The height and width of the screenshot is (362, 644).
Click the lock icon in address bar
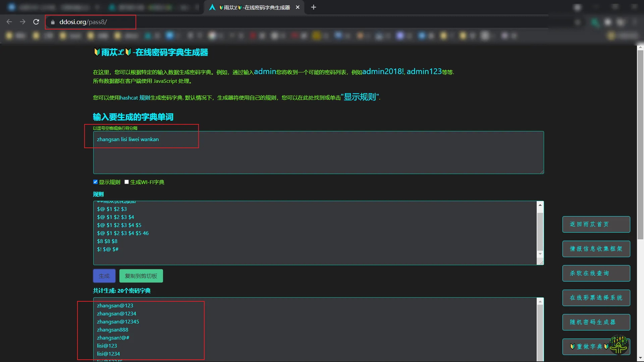(53, 22)
